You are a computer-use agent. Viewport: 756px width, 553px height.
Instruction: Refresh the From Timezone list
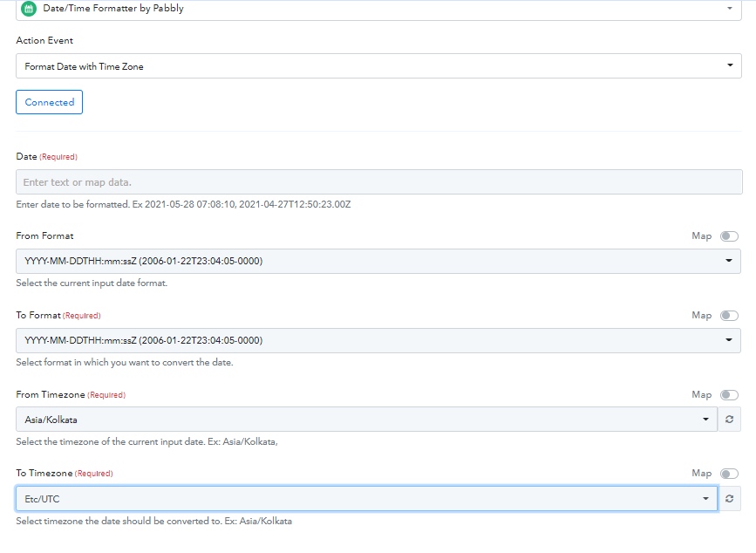730,420
